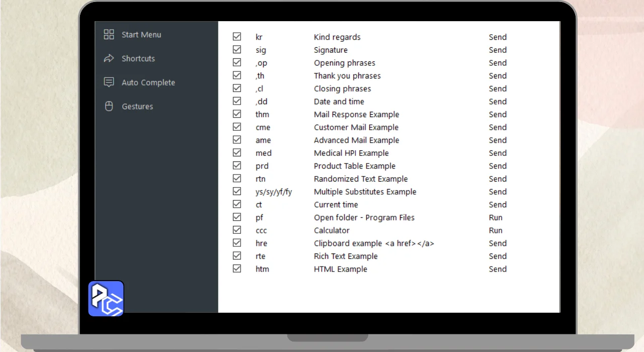644x352 pixels.
Task: Toggle the thm Mail Response Example checkbox
Action: pyautogui.click(x=237, y=114)
